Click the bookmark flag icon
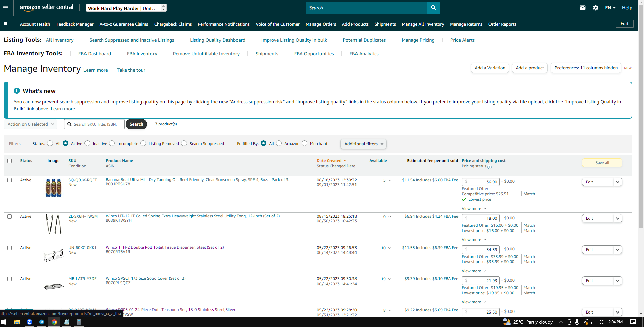This screenshot has width=644, height=327. coord(6,24)
